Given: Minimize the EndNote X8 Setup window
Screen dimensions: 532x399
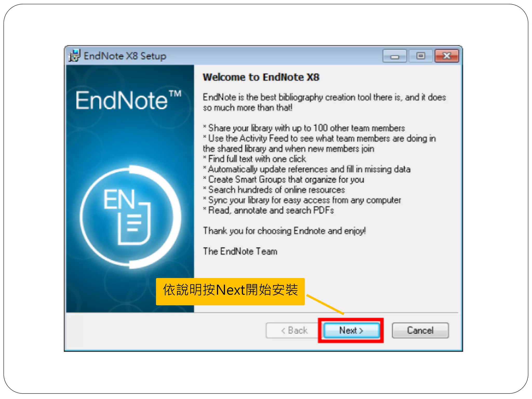Looking at the screenshot, I should tap(394, 56).
